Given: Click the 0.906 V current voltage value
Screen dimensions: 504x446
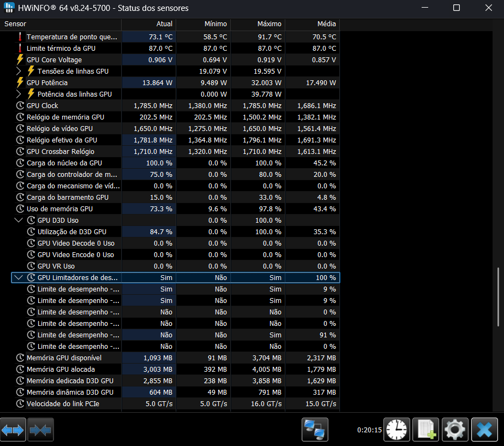Looking at the screenshot, I should pos(160,60).
